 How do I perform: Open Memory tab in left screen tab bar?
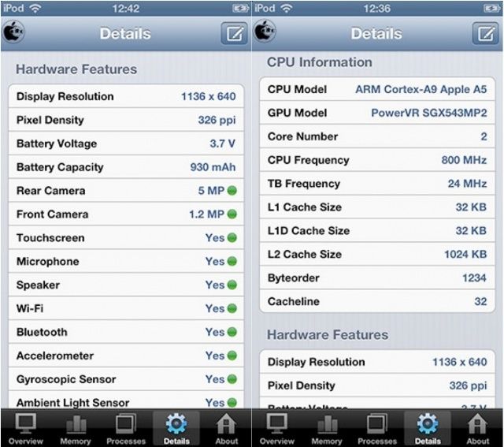point(76,429)
